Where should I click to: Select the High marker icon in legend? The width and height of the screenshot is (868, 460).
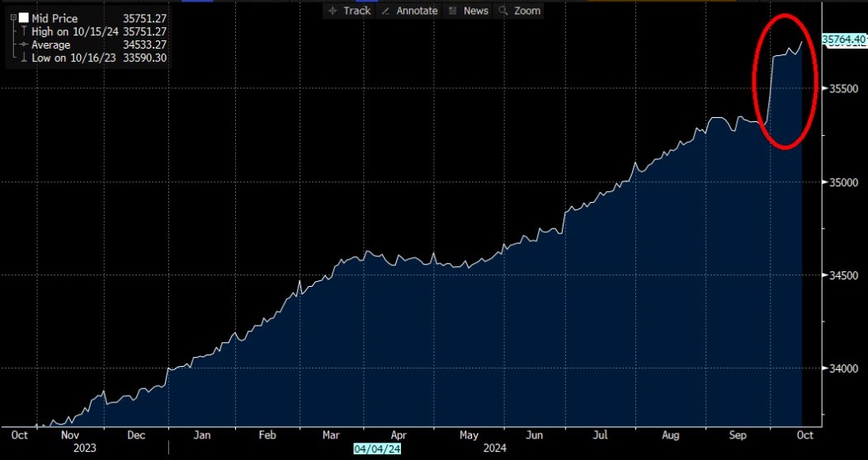coord(23,31)
